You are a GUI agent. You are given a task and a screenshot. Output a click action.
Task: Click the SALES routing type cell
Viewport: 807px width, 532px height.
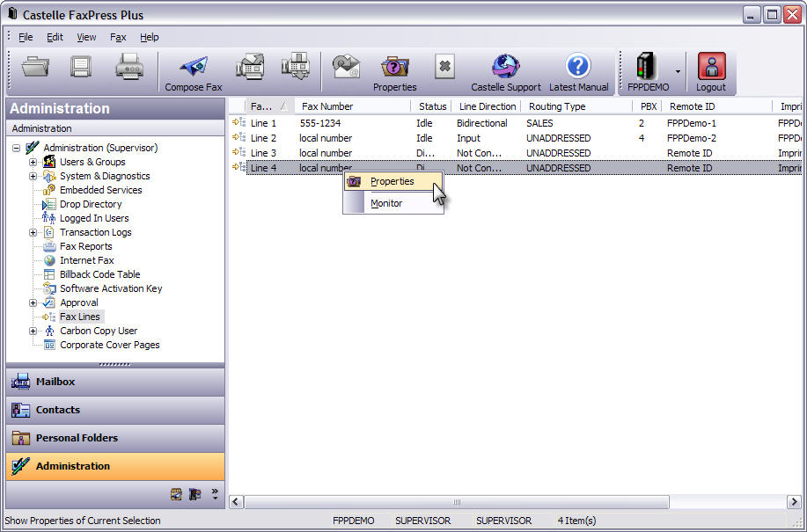539,123
